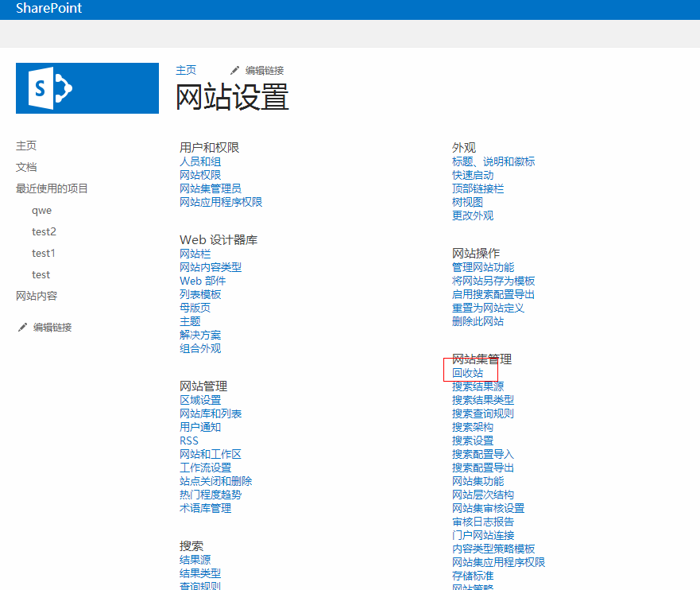Open 标题、说明和徽标 link
This screenshot has height=590, width=700.
(493, 161)
